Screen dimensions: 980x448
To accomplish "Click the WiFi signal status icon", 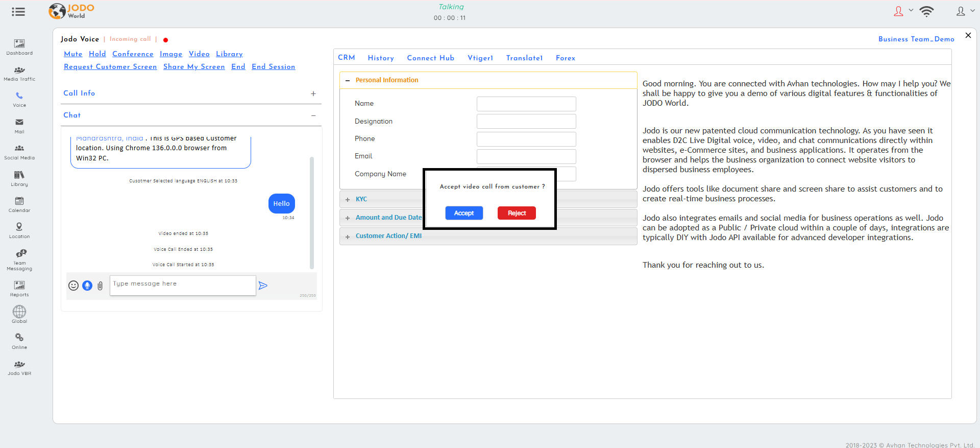I will (926, 11).
